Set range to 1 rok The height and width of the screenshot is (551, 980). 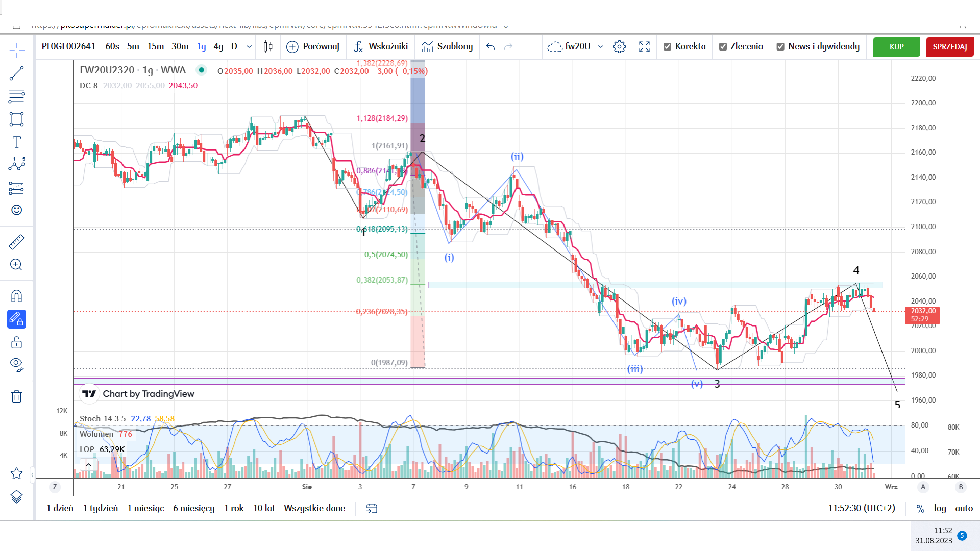(234, 508)
